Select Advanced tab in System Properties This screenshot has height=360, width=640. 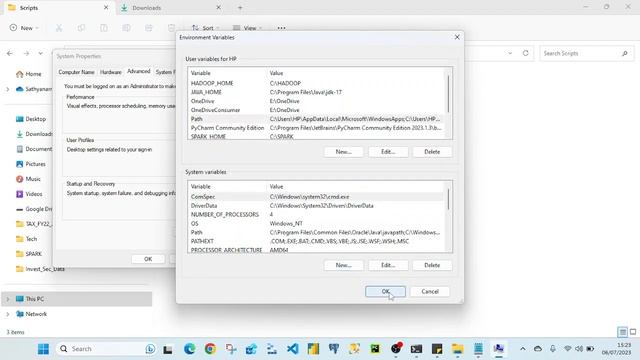(138, 71)
